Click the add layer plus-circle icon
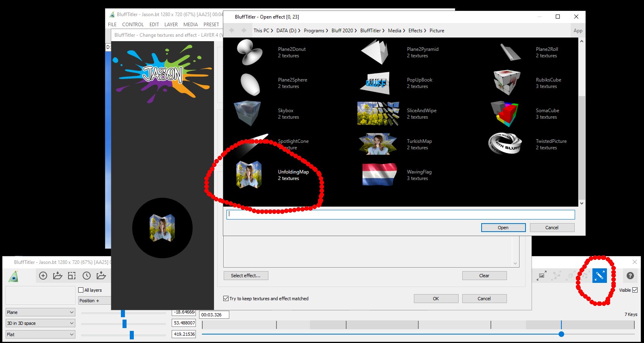 [43, 276]
